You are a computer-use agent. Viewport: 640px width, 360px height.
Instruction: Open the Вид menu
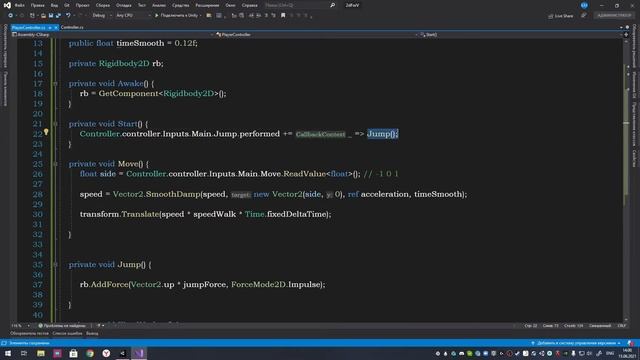(x=54, y=5)
